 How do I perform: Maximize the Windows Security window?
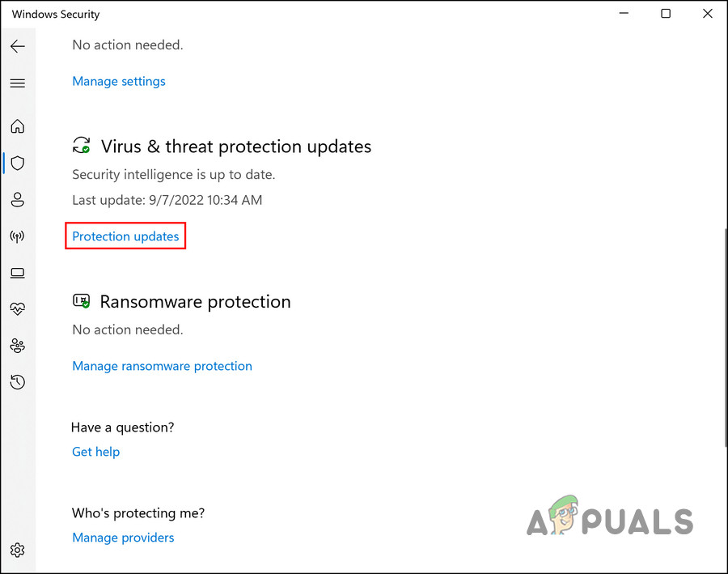(666, 14)
